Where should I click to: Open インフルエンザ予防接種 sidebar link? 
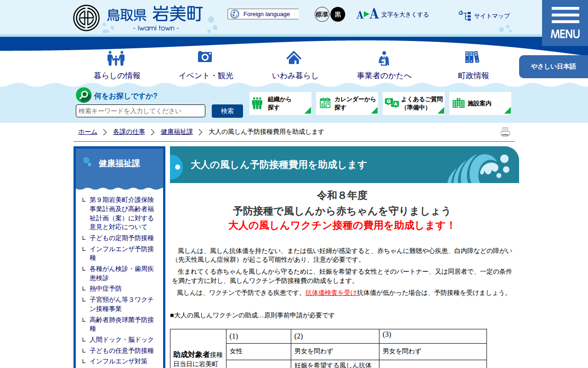(x=122, y=253)
